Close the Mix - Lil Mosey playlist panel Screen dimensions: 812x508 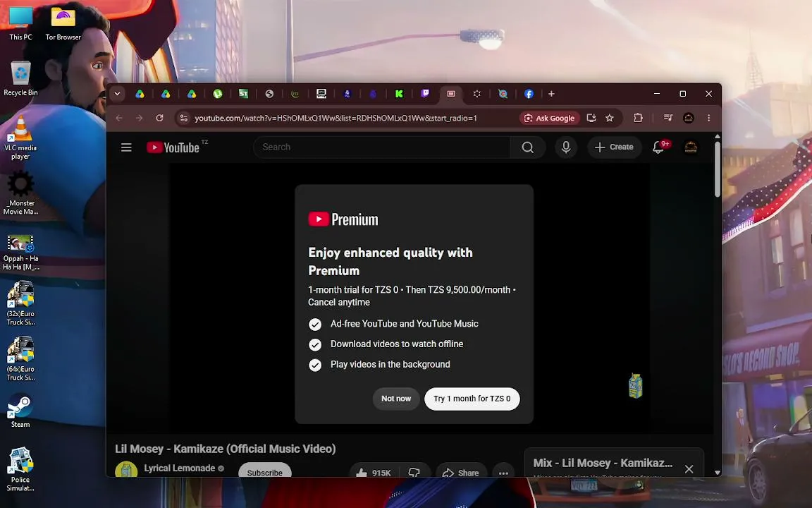pyautogui.click(x=689, y=469)
